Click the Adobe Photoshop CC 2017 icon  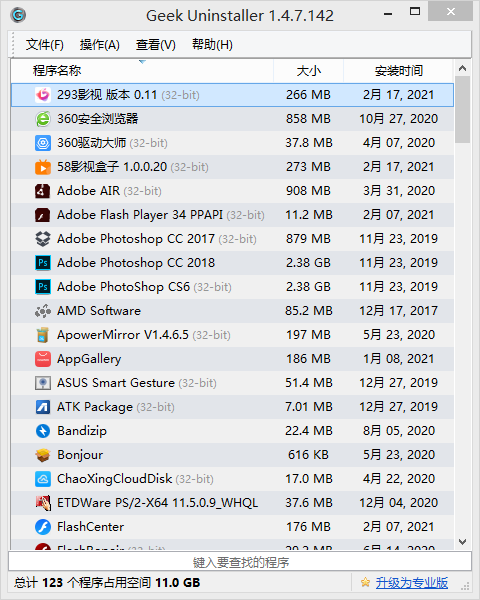tap(42, 239)
